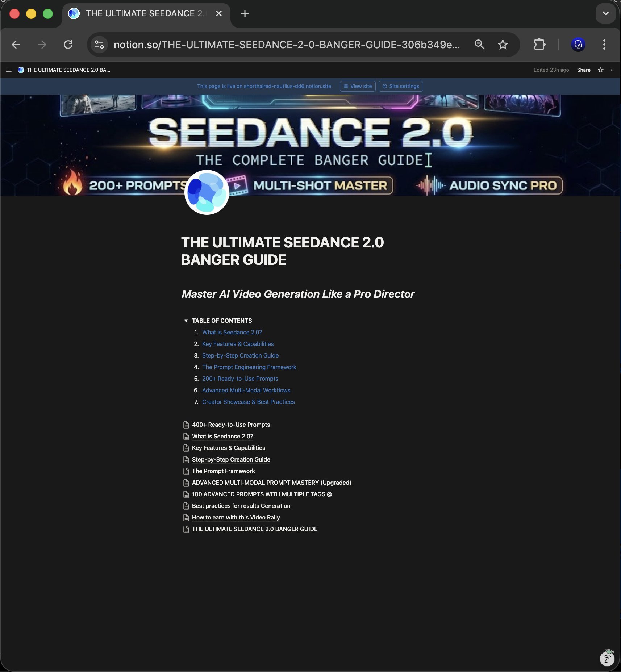The height and width of the screenshot is (672, 621).
Task: Toggle the bookmark star in the address bar
Action: coord(503,45)
